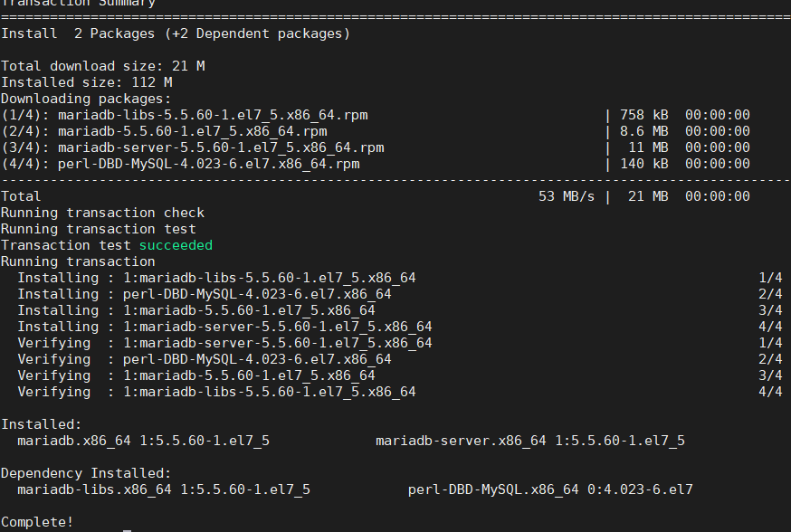Click the '1/4' counter on the Installing mariadb-libs row
The width and height of the screenshot is (791, 532).
(x=770, y=278)
